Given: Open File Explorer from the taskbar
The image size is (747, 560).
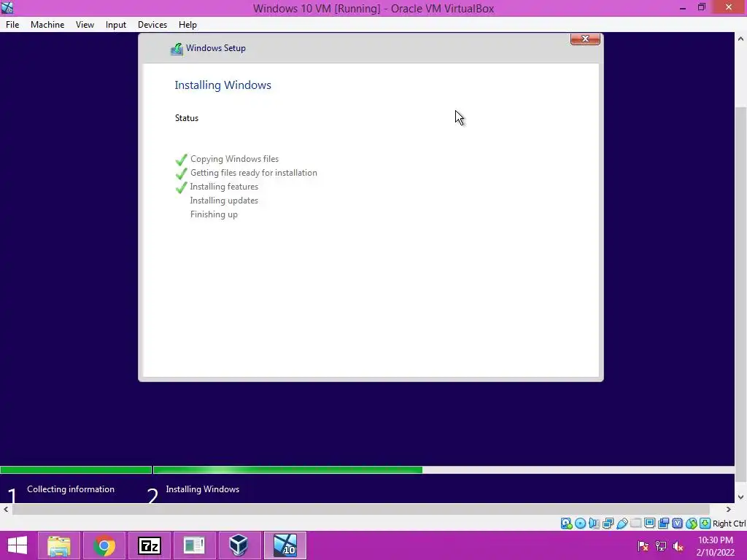Looking at the screenshot, I should tap(59, 545).
